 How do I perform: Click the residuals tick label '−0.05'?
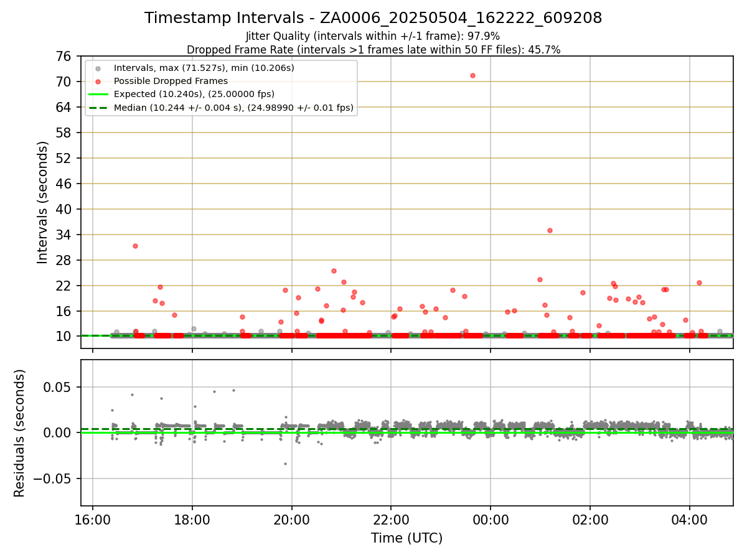tap(54, 479)
